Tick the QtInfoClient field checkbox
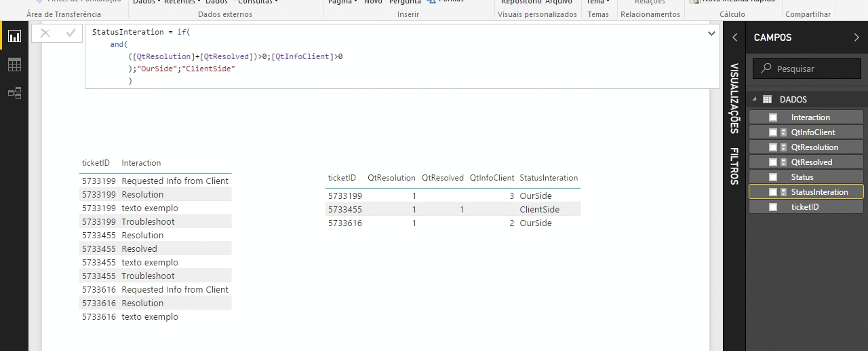The image size is (868, 351). pos(773,132)
